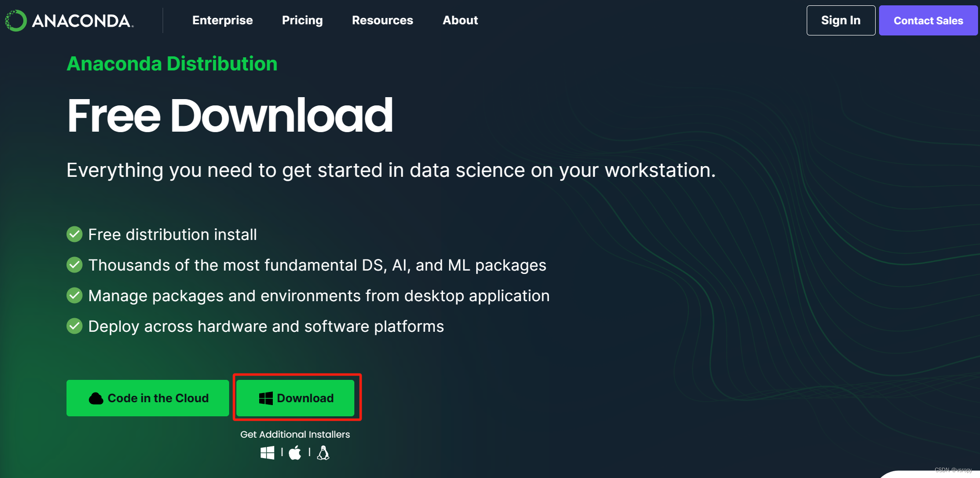Click checkmark beside Thousands of packages line
Screen dimensions: 980x478
coord(74,265)
